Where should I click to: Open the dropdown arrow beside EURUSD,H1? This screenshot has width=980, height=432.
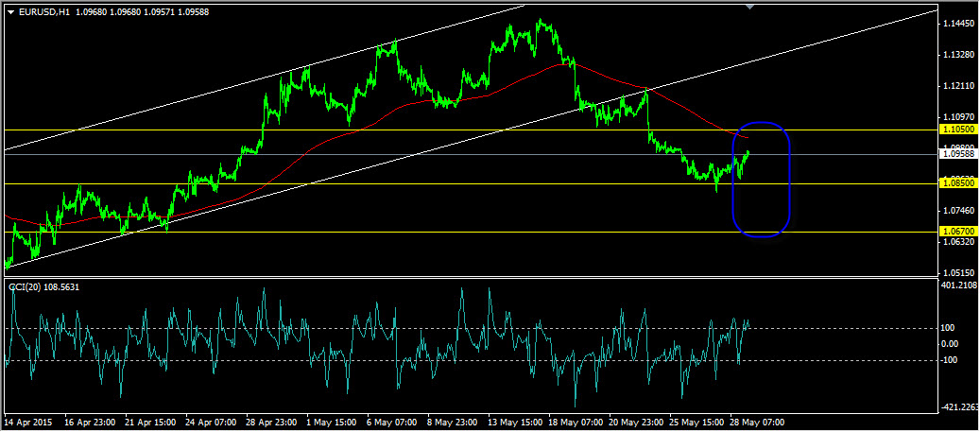click(10, 10)
